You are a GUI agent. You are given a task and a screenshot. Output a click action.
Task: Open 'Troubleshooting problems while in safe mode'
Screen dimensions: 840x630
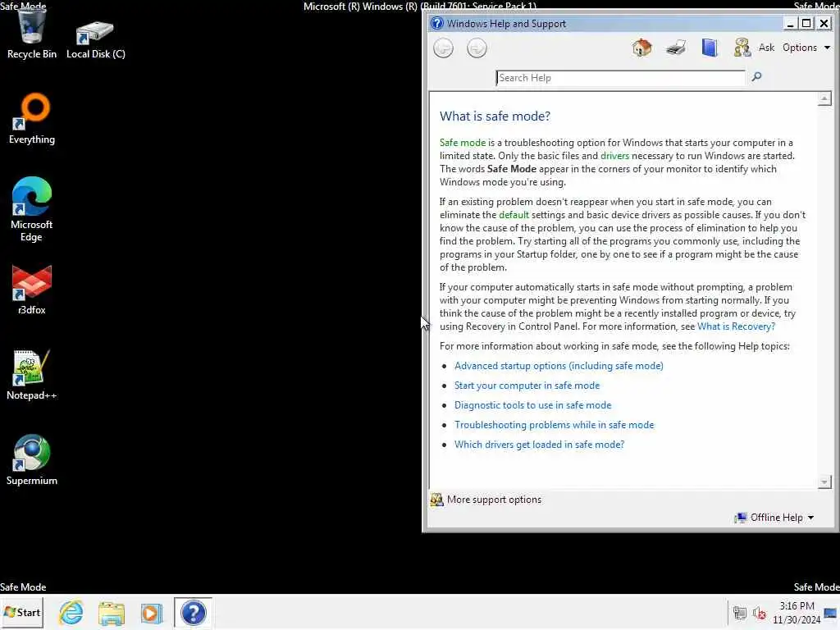point(554,425)
